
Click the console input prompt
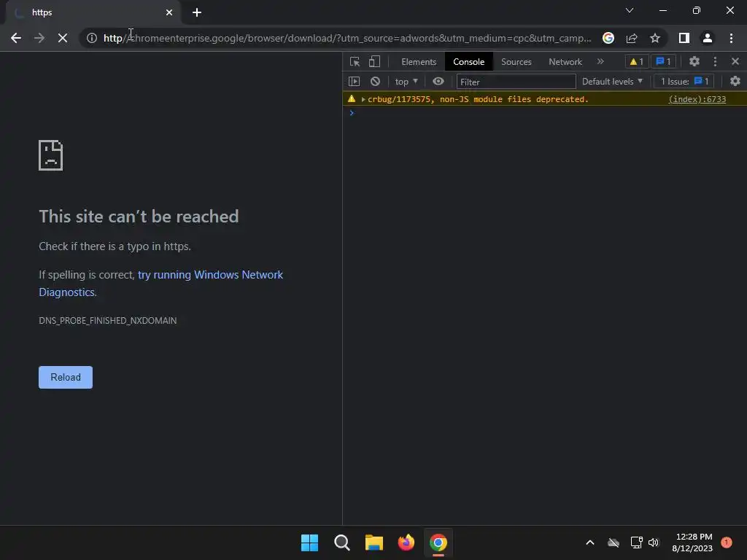pos(544,113)
